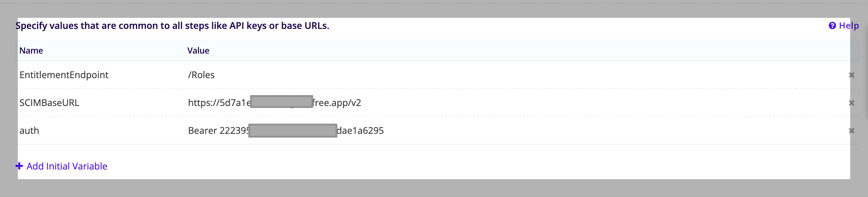Click the 'dae1a6295' token ending text
The image size is (868, 197).
[x=360, y=131]
